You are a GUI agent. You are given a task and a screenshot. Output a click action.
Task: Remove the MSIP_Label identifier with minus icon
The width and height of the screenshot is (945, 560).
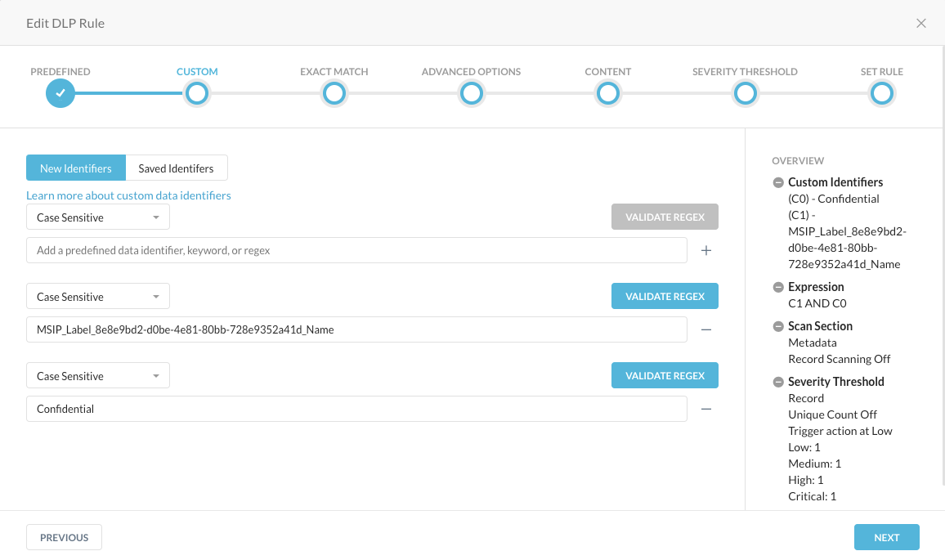click(706, 329)
